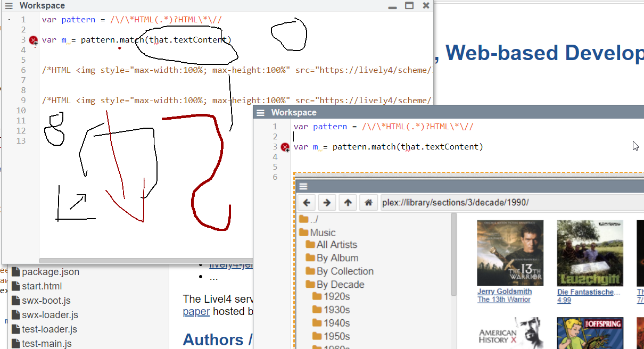Viewport: 644px width, 349px height.
Task: Open the Jerry Goldsmith link
Action: click(504, 292)
